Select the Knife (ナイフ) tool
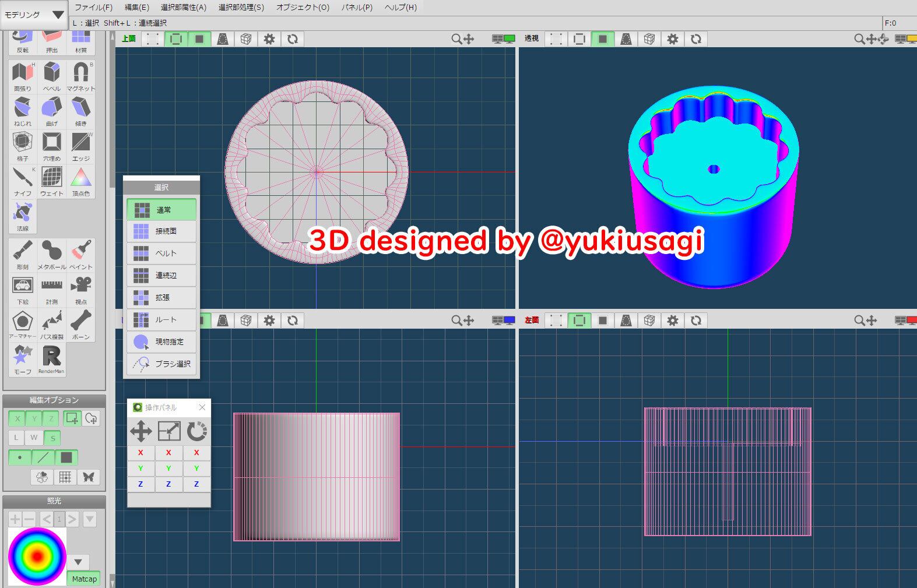The image size is (917, 588). pyautogui.click(x=23, y=181)
